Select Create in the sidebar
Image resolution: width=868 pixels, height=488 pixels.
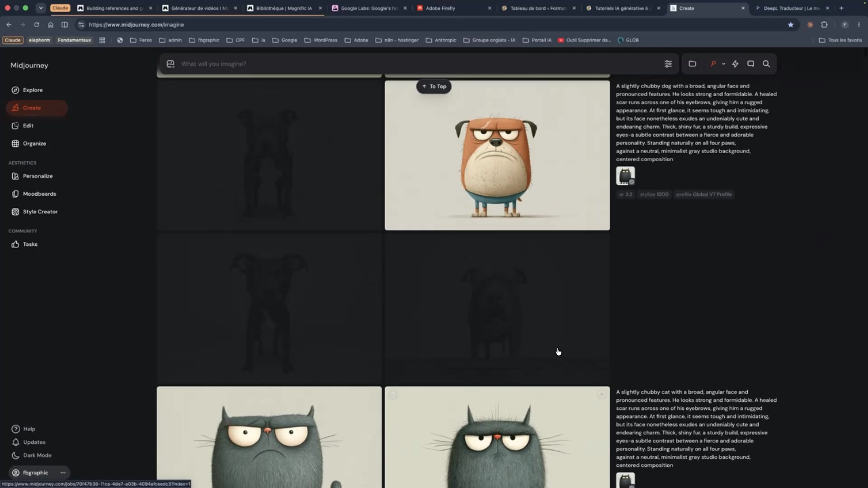pyautogui.click(x=37, y=108)
